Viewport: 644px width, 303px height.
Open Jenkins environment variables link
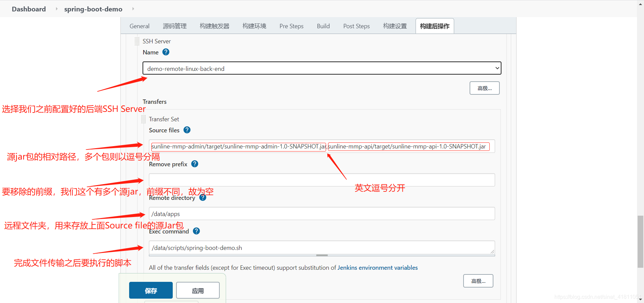pos(378,268)
